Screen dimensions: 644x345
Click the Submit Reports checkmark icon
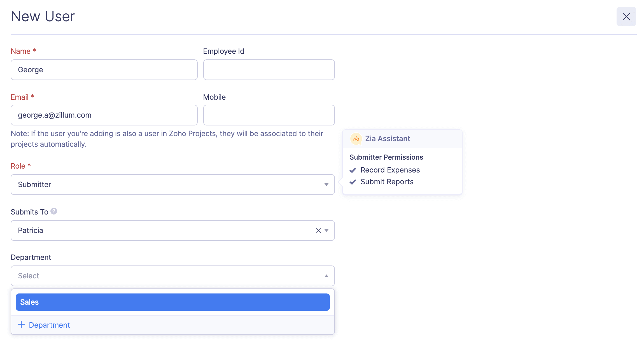click(x=353, y=182)
